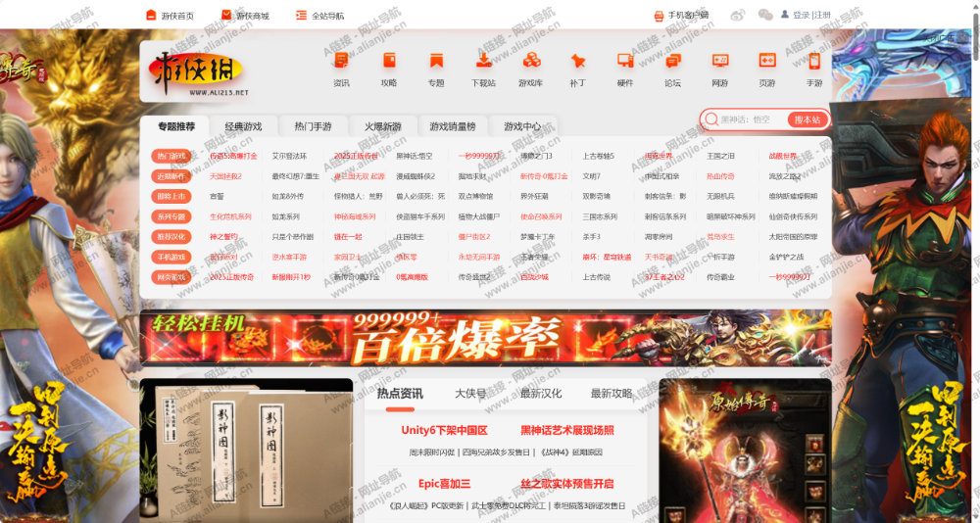Open the 游侠商城 shop icon
980x523 pixels.
point(226,15)
